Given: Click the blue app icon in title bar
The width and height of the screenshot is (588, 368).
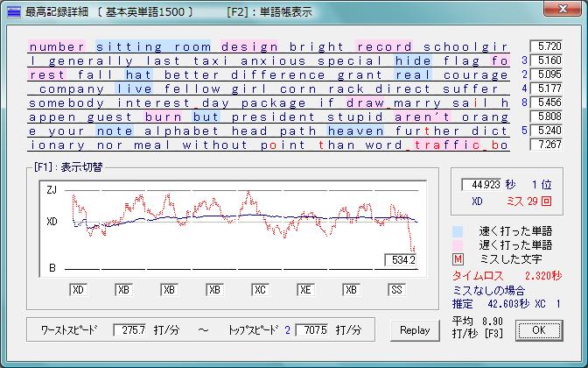Looking at the screenshot, I should pos(13,11).
